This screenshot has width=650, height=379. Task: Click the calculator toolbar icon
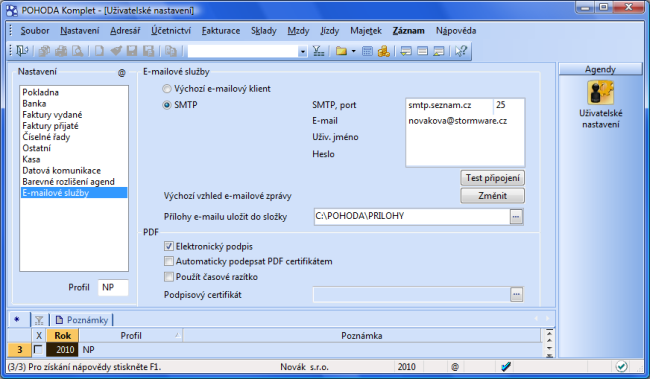click(367, 51)
